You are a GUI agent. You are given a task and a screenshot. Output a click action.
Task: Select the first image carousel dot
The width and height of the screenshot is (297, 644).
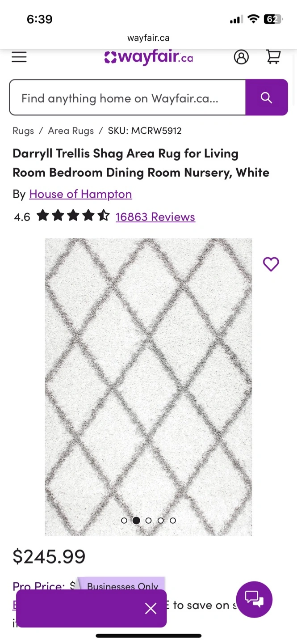(x=124, y=521)
